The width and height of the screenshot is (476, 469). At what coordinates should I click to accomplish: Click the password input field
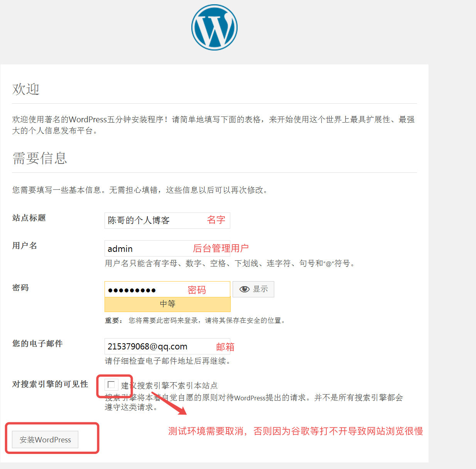click(x=167, y=289)
